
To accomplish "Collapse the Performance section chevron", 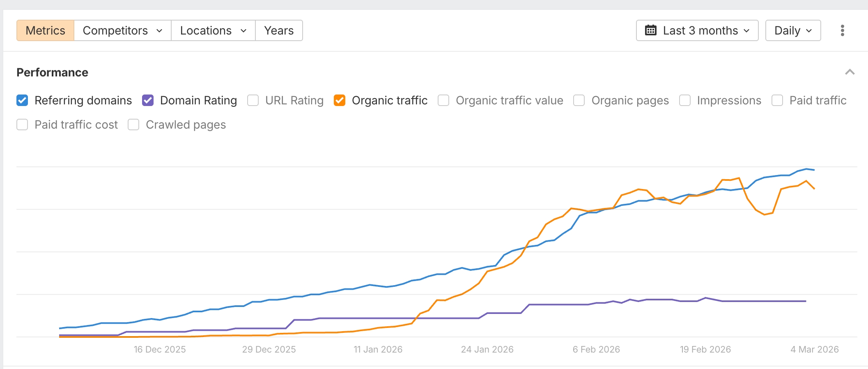I will point(850,72).
